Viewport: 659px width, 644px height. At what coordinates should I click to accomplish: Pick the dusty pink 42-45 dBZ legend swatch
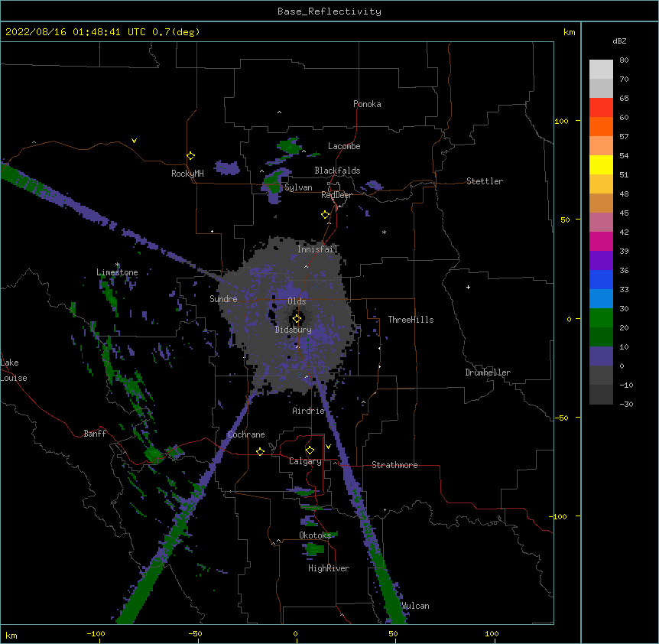click(601, 223)
